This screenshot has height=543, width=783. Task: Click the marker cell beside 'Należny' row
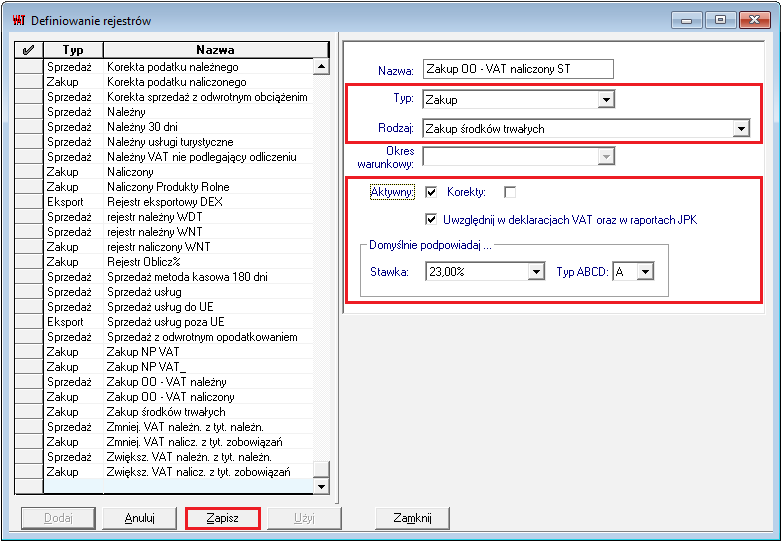[28, 112]
